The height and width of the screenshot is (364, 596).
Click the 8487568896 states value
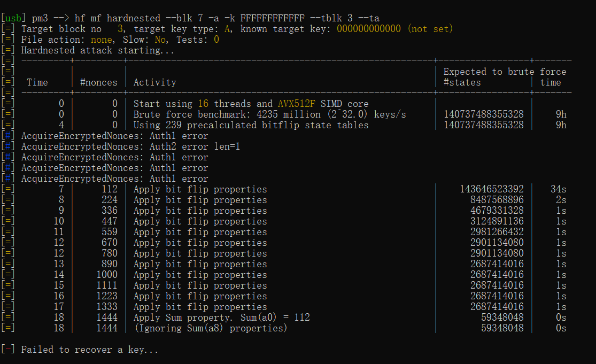(497, 200)
